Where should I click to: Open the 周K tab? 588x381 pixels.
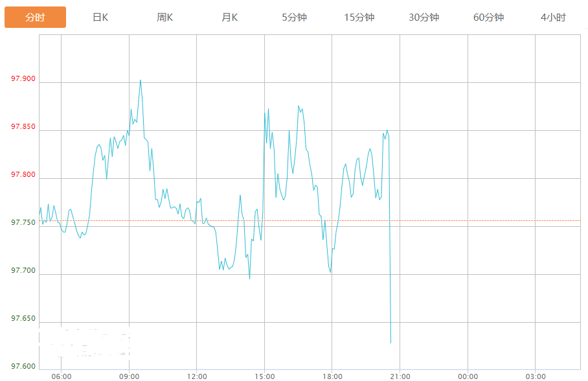pyautogui.click(x=165, y=17)
